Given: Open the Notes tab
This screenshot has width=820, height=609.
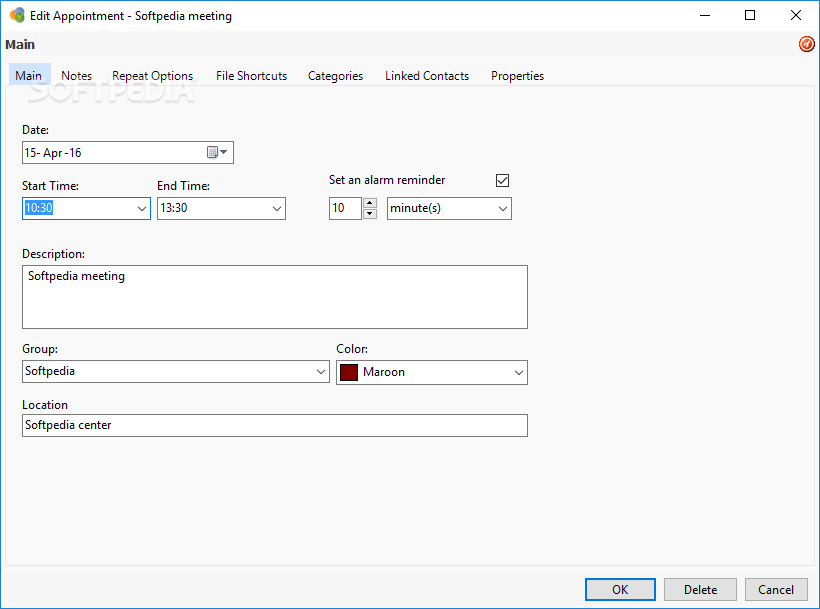Looking at the screenshot, I should click(76, 76).
